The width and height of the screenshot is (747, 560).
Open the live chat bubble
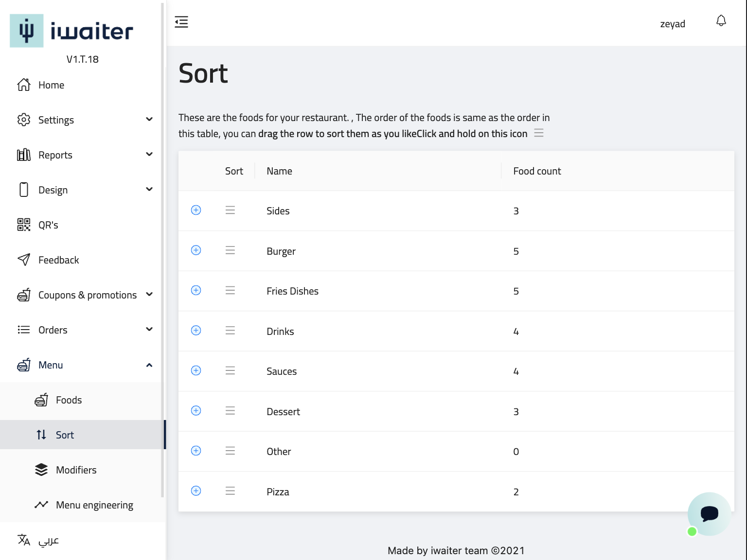[709, 514]
